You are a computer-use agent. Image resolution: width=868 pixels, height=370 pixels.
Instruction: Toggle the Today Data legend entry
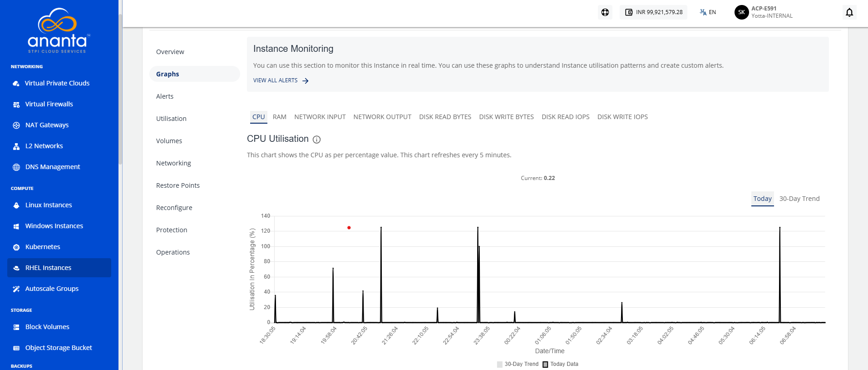[x=560, y=364]
